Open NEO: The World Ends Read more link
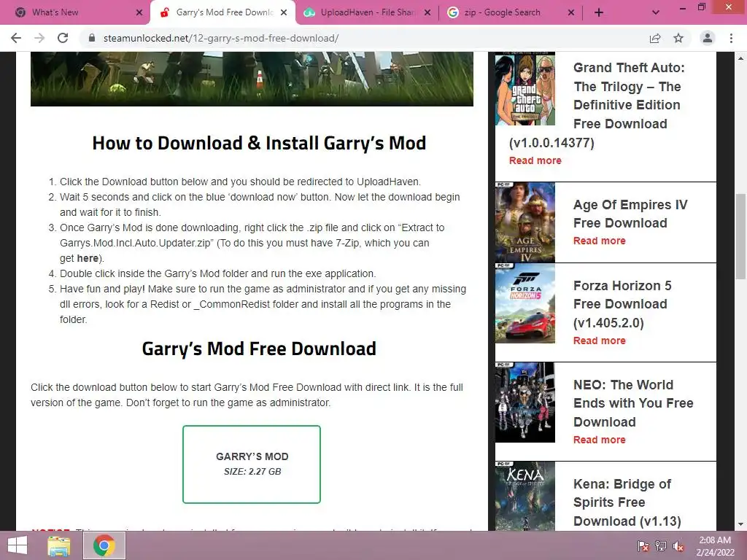Screen dimensions: 747x560 (x=600, y=440)
